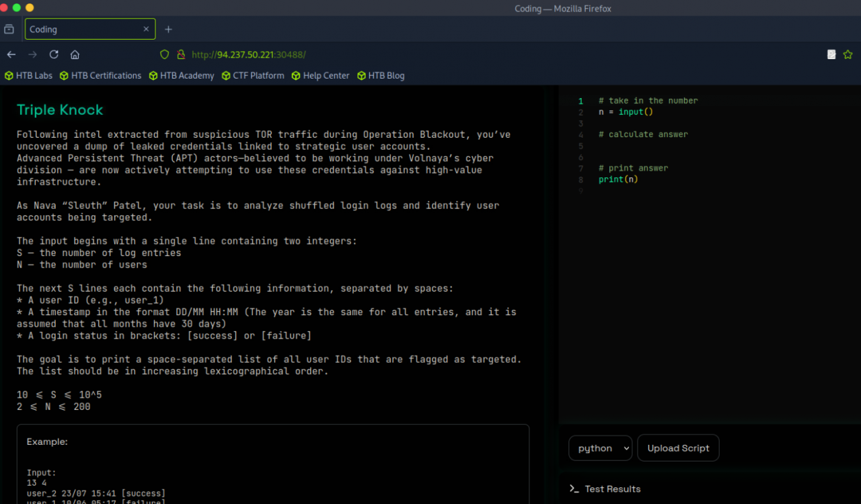Image resolution: width=861 pixels, height=504 pixels.
Task: Click the '# take in the number' comment
Action: pos(648,101)
